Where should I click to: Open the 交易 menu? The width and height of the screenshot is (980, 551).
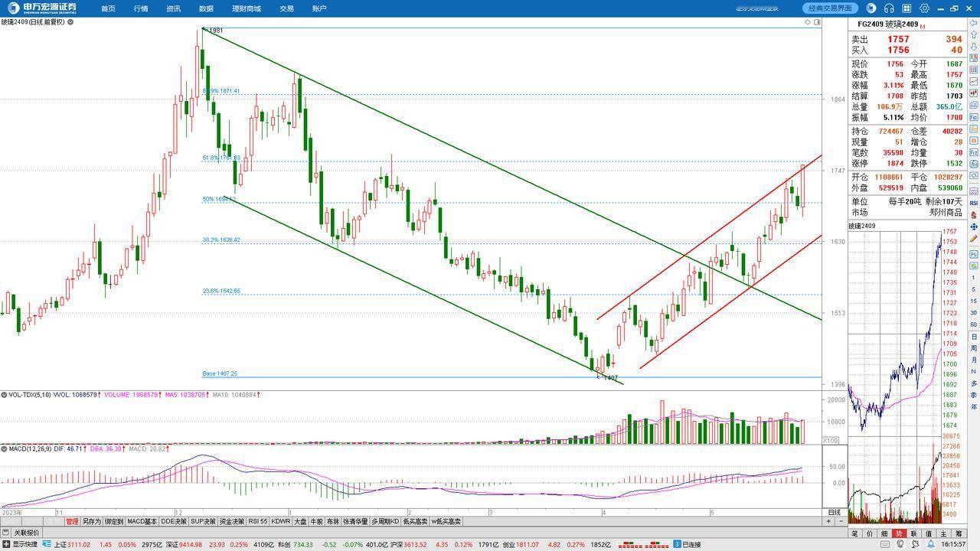point(286,8)
